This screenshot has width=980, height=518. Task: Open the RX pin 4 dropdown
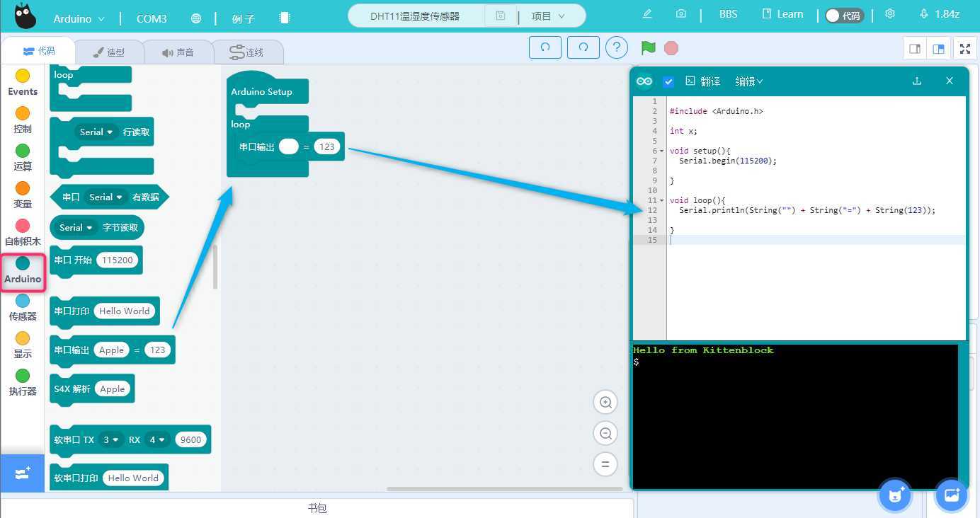click(156, 439)
